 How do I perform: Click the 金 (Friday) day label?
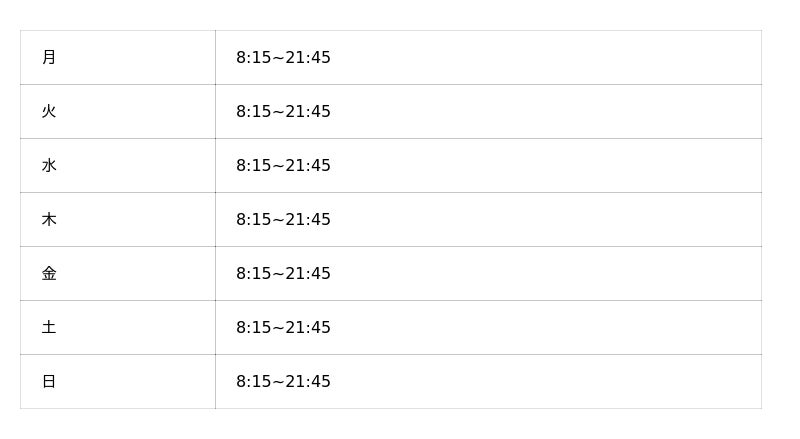pyautogui.click(x=49, y=274)
